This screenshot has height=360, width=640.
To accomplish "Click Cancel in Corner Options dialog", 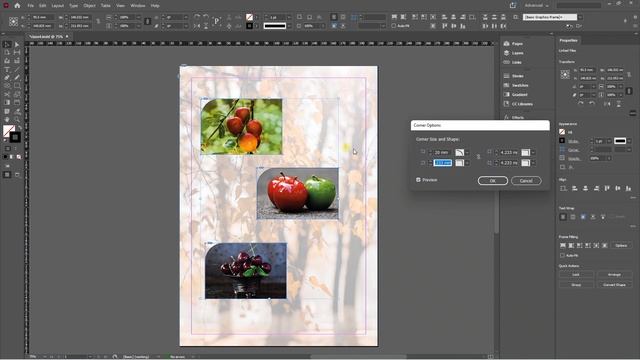I will coord(526,181).
